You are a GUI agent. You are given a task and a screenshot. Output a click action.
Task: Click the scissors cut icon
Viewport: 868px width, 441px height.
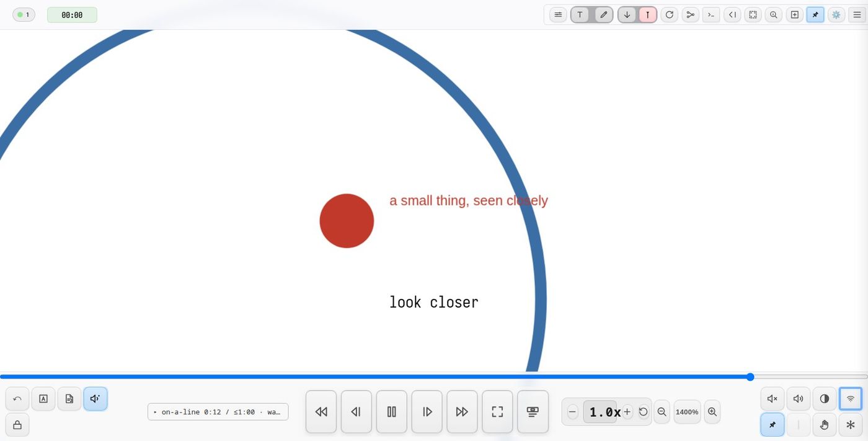click(691, 15)
